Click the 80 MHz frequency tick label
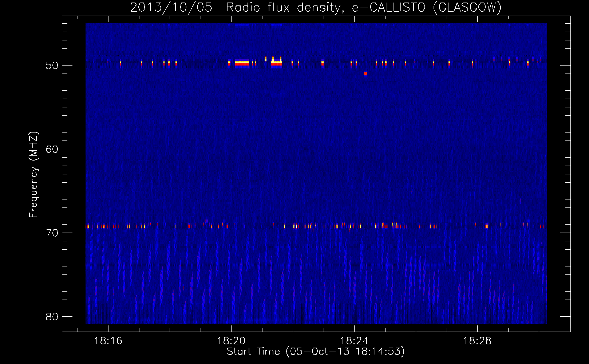589x364 pixels. (x=52, y=317)
